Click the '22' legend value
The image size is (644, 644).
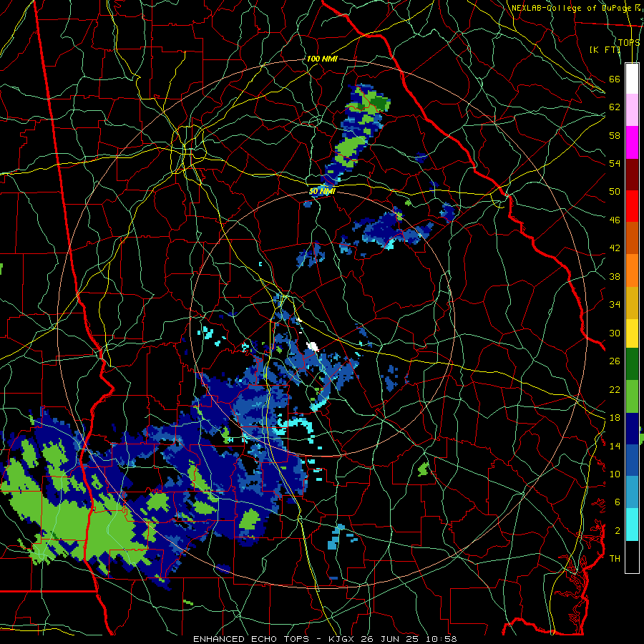pyautogui.click(x=615, y=389)
